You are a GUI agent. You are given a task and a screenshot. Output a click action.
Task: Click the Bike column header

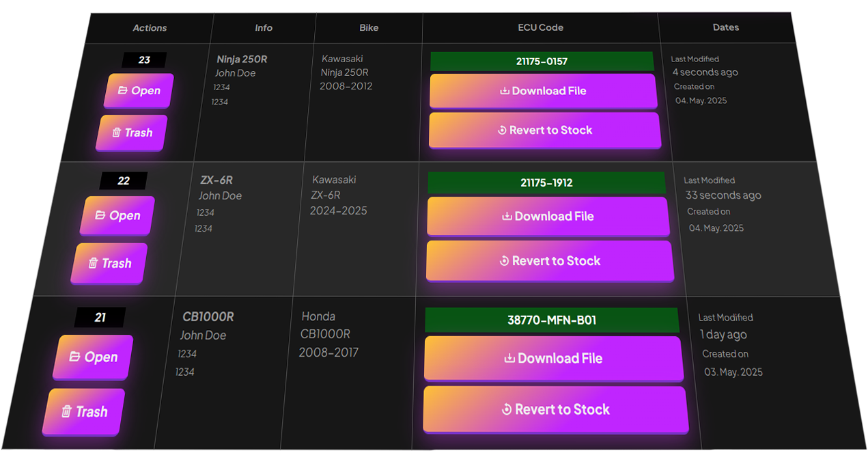point(369,28)
